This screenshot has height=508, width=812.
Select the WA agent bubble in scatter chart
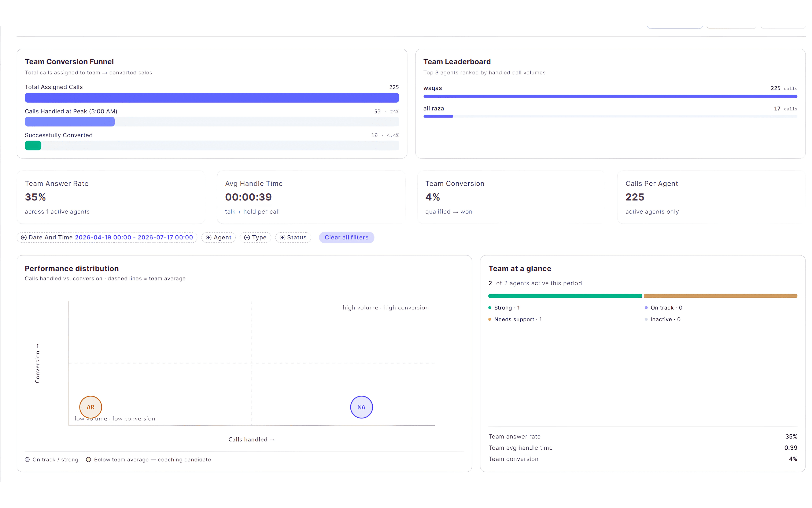(361, 407)
